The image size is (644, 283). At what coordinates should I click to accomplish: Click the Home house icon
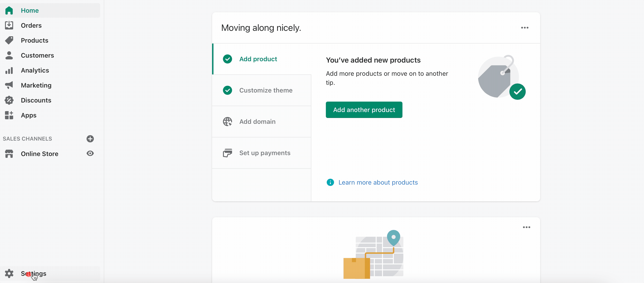(x=9, y=10)
